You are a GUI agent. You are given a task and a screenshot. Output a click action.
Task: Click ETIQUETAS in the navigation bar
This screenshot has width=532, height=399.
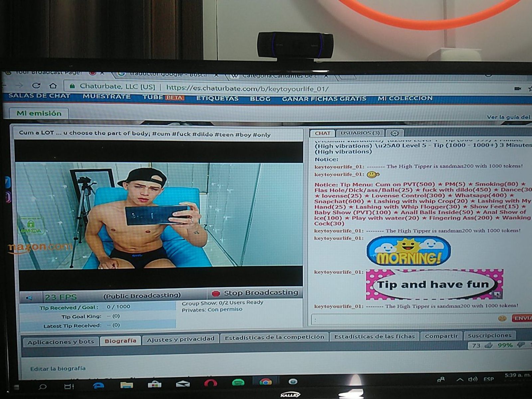tap(217, 98)
